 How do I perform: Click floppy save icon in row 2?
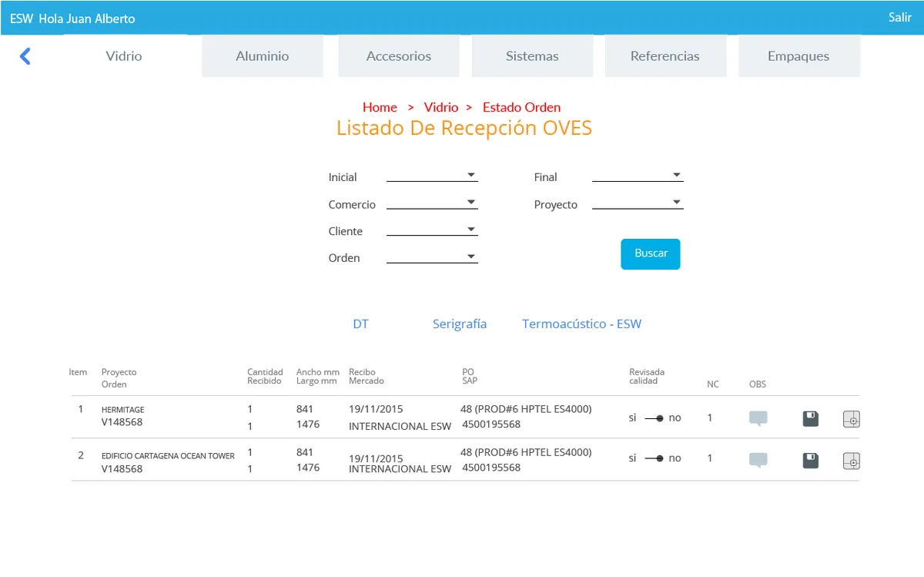[811, 461]
